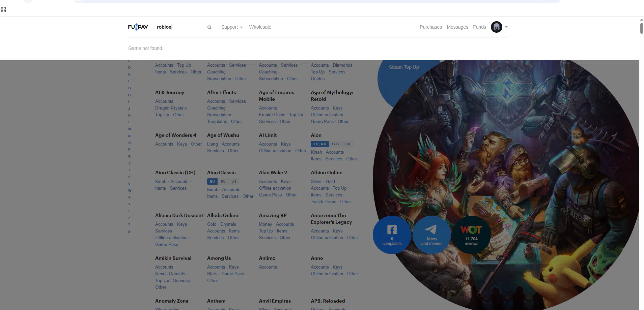
Task: Open the Albion Online title
Action: click(x=327, y=173)
